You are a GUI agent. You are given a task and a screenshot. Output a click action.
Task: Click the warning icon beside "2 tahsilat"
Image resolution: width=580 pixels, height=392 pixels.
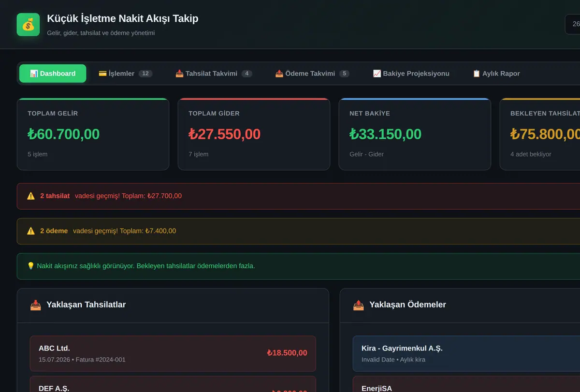pyautogui.click(x=31, y=196)
